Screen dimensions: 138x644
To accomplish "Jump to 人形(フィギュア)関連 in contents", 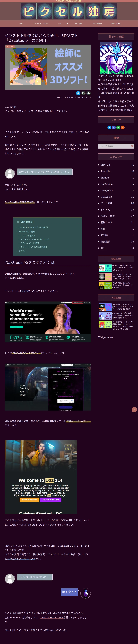I will [x=30, y=243].
